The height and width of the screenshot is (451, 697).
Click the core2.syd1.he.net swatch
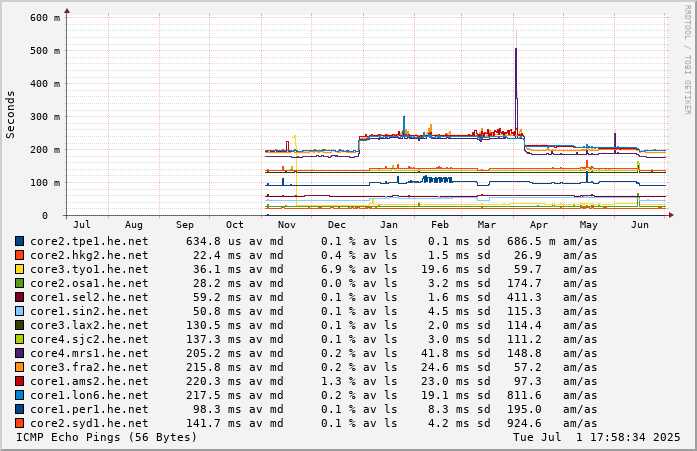[x=20, y=423]
